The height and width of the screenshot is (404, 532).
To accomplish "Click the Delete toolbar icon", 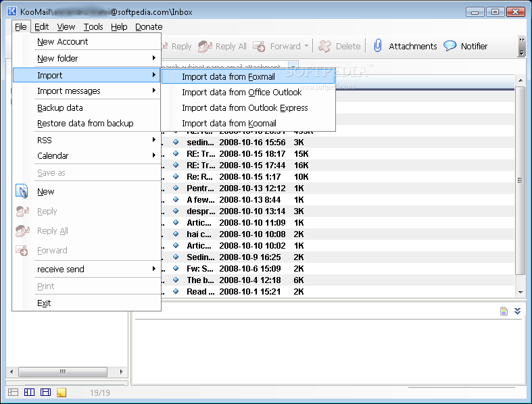I will [324, 46].
